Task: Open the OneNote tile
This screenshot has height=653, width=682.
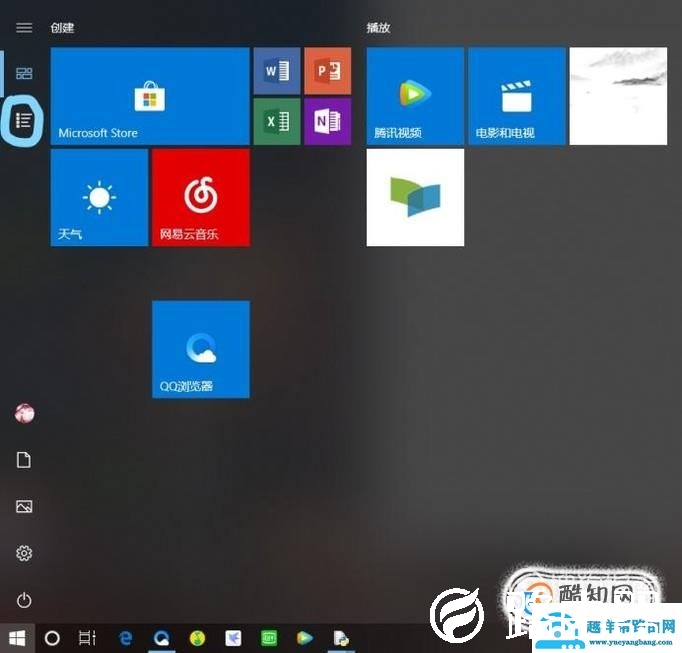Action: pyautogui.click(x=328, y=121)
